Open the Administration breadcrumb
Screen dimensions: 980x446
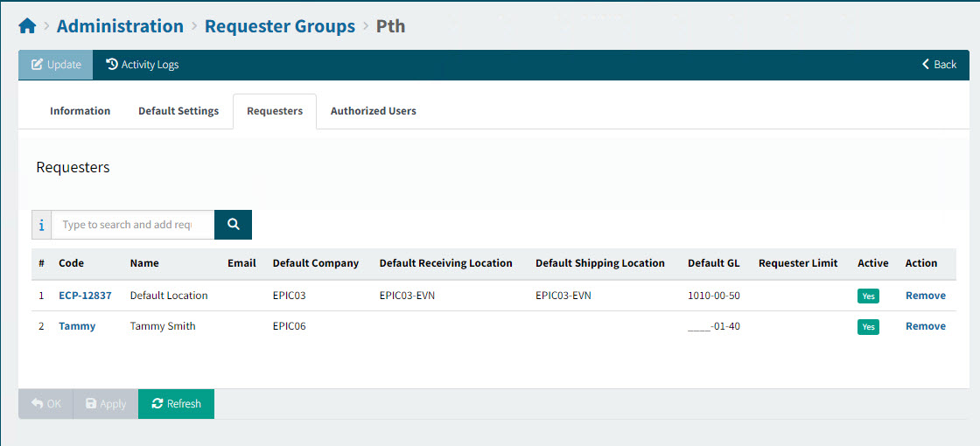[120, 26]
